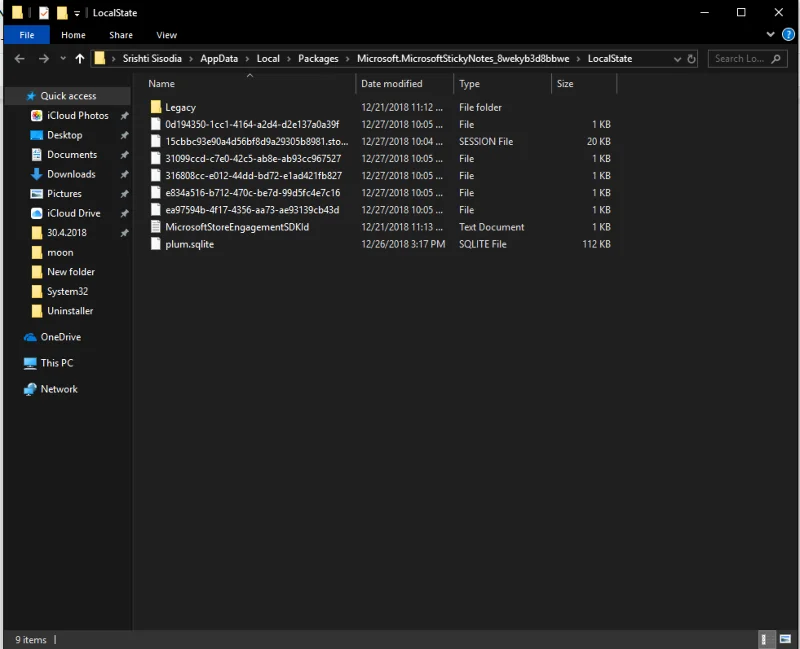Open Network in navigation pane

point(59,389)
